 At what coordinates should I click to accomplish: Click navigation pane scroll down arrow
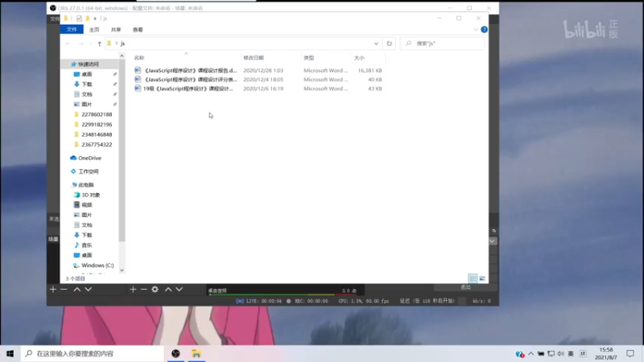point(122,270)
